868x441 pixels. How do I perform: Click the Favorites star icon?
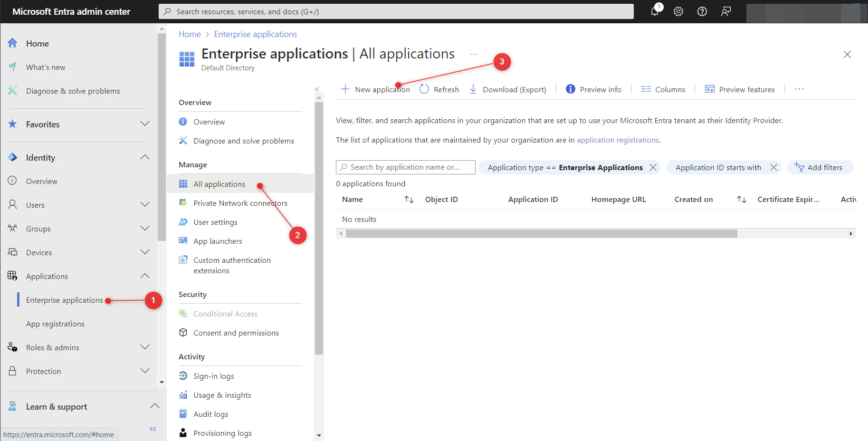tap(13, 124)
